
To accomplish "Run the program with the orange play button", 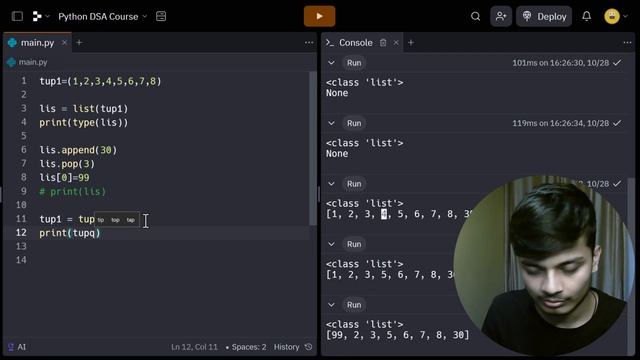I will click(x=320, y=16).
